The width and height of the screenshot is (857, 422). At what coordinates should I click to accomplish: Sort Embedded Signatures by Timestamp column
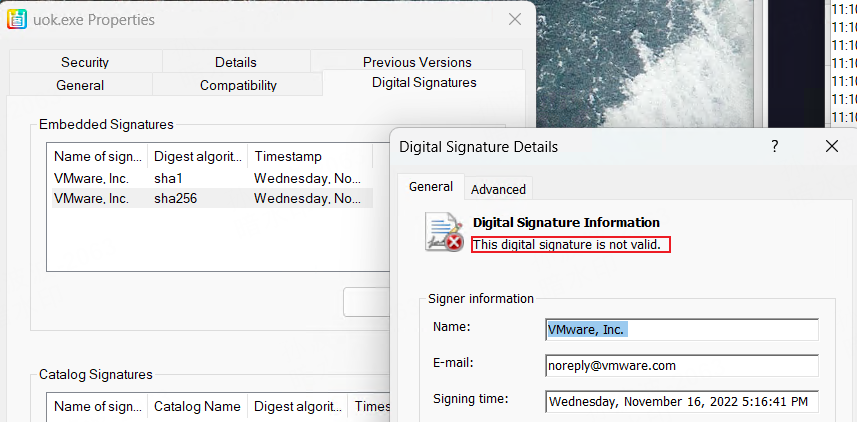(308, 157)
